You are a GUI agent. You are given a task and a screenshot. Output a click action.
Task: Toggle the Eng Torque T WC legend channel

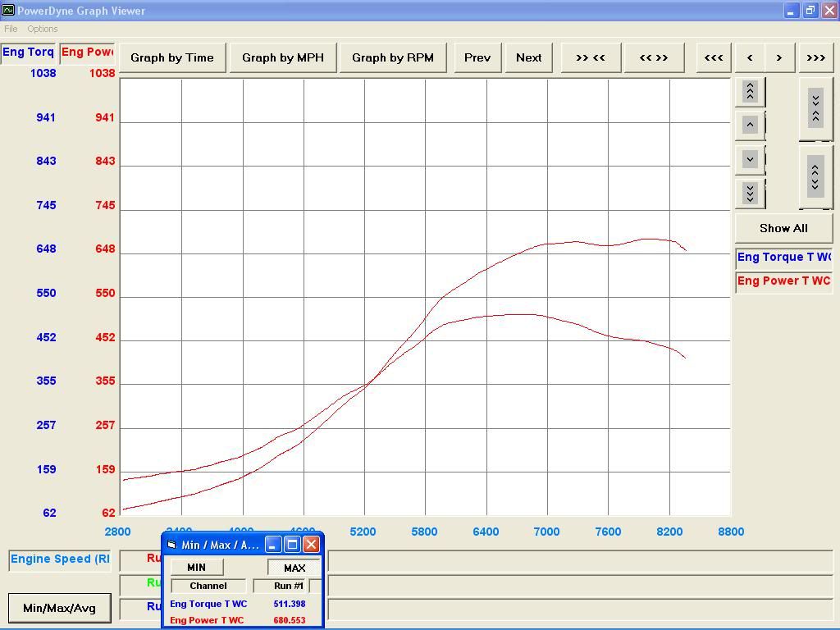pyautogui.click(x=783, y=258)
